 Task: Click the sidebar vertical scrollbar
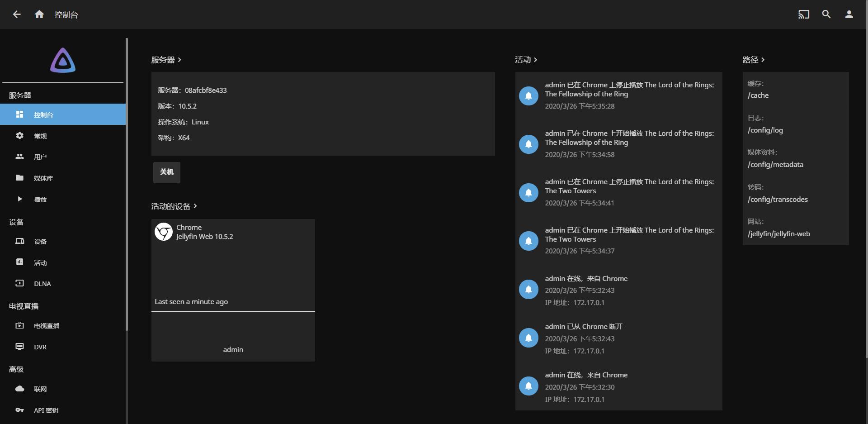point(127,181)
